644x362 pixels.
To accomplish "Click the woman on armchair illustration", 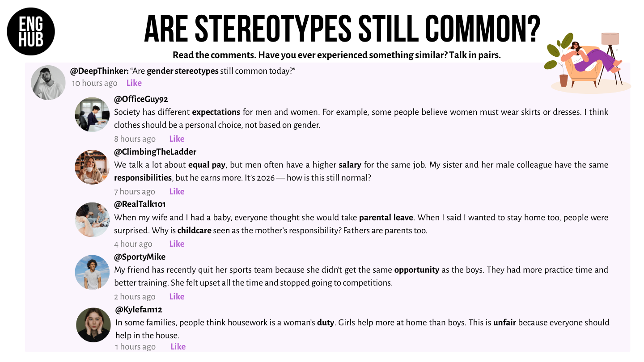I will pos(586,60).
